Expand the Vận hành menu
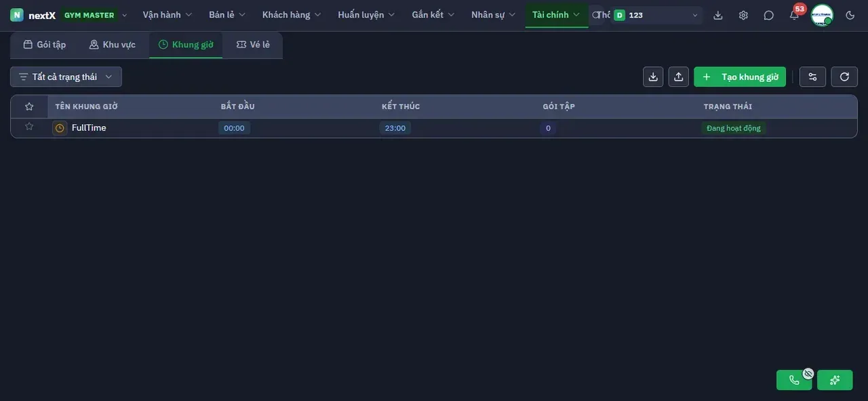The width and height of the screenshot is (868, 401). pyautogui.click(x=167, y=15)
